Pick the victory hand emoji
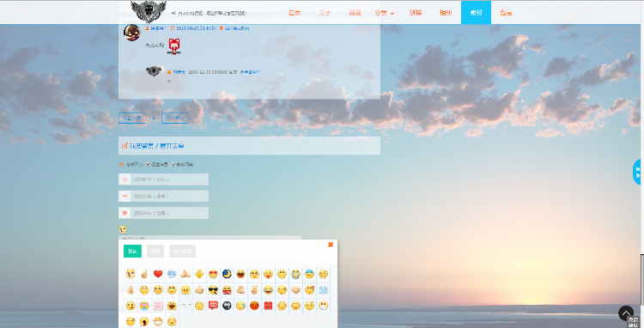This screenshot has width=644, height=328. (x=255, y=290)
